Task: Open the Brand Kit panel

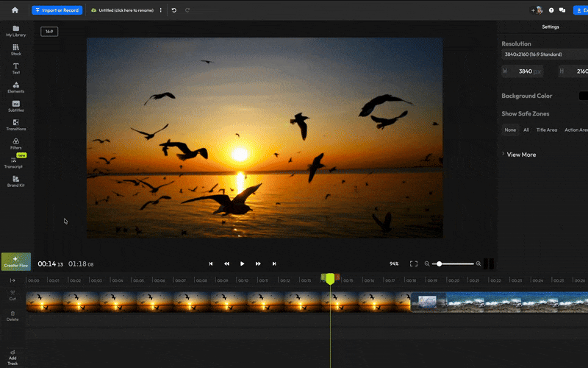Action: [15, 181]
